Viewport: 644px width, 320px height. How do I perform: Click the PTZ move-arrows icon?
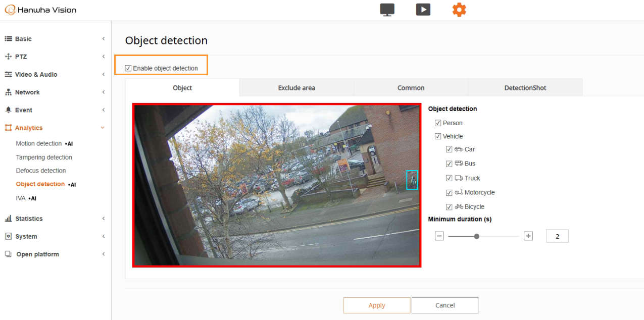click(8, 57)
